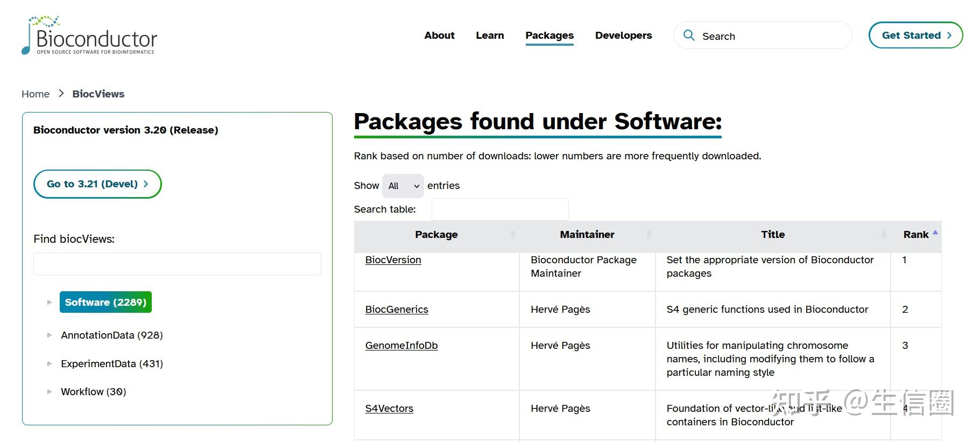Click the magnifier search icon
Screen dimensions: 980x442
pyautogui.click(x=688, y=36)
